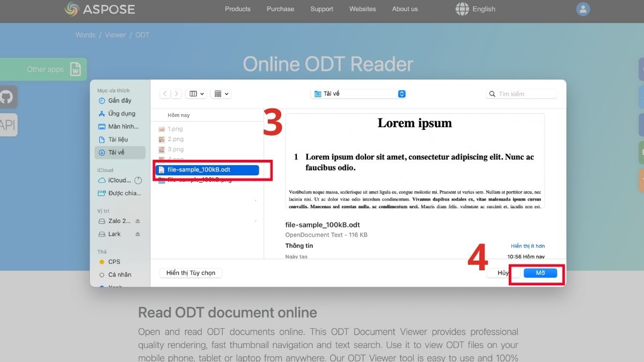Open the item grouping dropdown
The height and width of the screenshot is (362, 644).
tap(221, 94)
